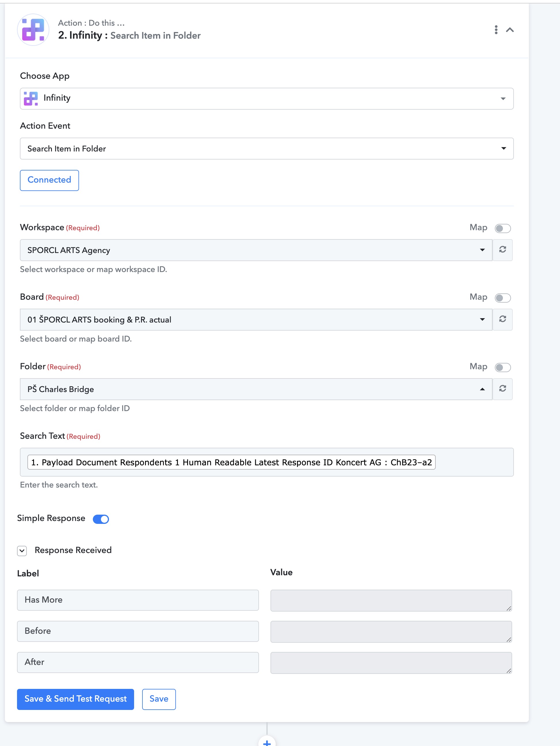Open the Choose App Infinity dropdown
560x746 pixels.
[267, 98]
